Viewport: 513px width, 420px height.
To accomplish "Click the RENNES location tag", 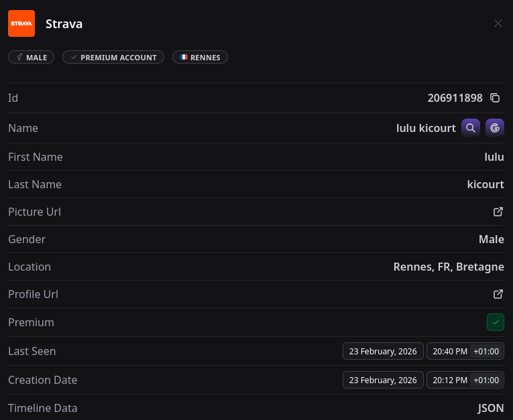I will pos(200,58).
